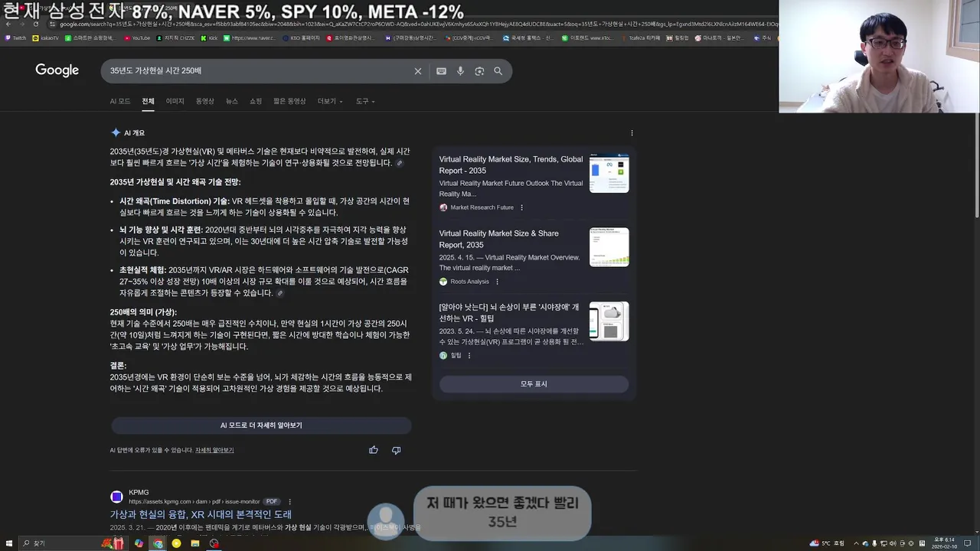Viewport: 980px width, 551px height.
Task: Click AI 모드로 더 자세히 알아보기 button
Action: [x=261, y=425]
